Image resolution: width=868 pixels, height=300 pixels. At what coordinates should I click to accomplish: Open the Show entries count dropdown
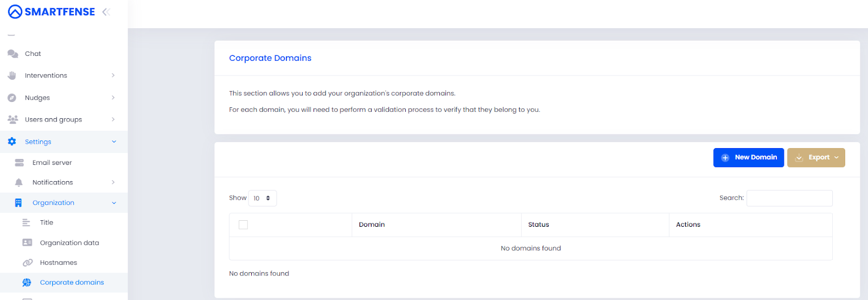coord(263,198)
